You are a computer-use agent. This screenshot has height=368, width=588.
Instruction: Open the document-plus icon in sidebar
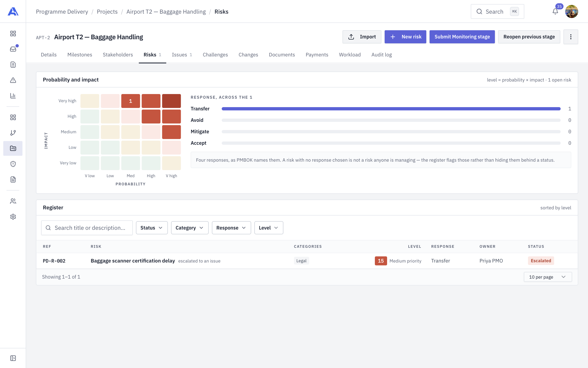click(x=13, y=65)
